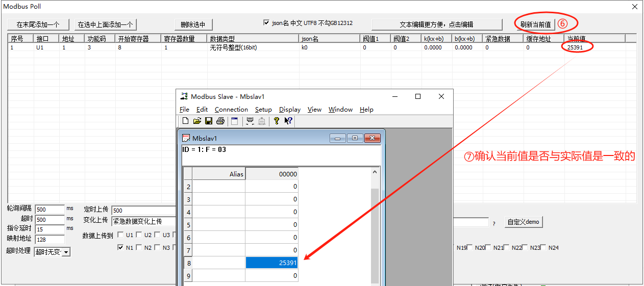Click the 变化上传 input field
Viewport: 644px width, 286px height.
[x=144, y=221]
